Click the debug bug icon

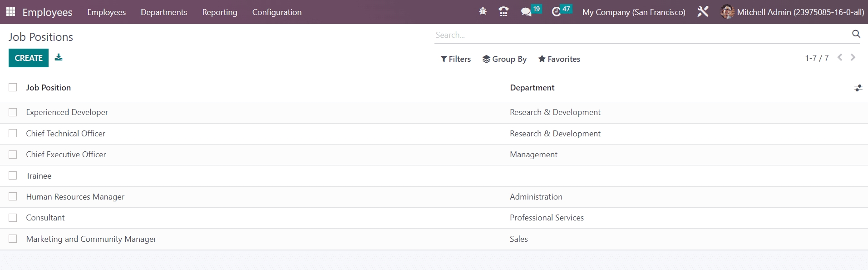[483, 11]
